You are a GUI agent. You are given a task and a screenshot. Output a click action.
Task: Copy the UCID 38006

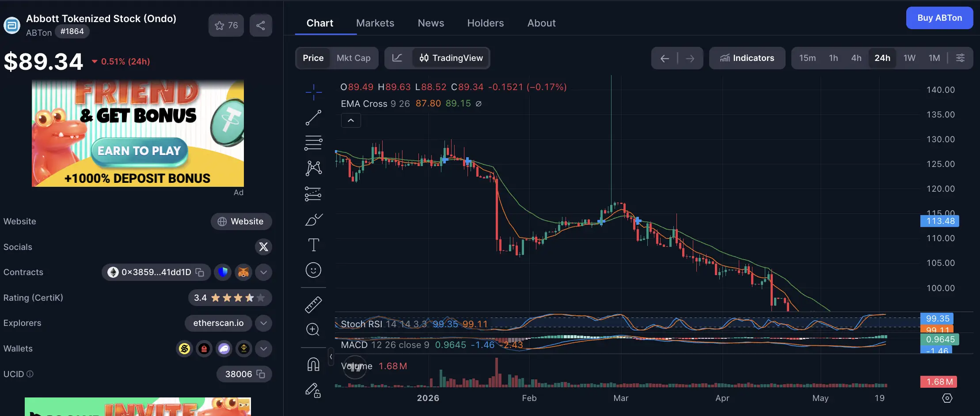(261, 374)
